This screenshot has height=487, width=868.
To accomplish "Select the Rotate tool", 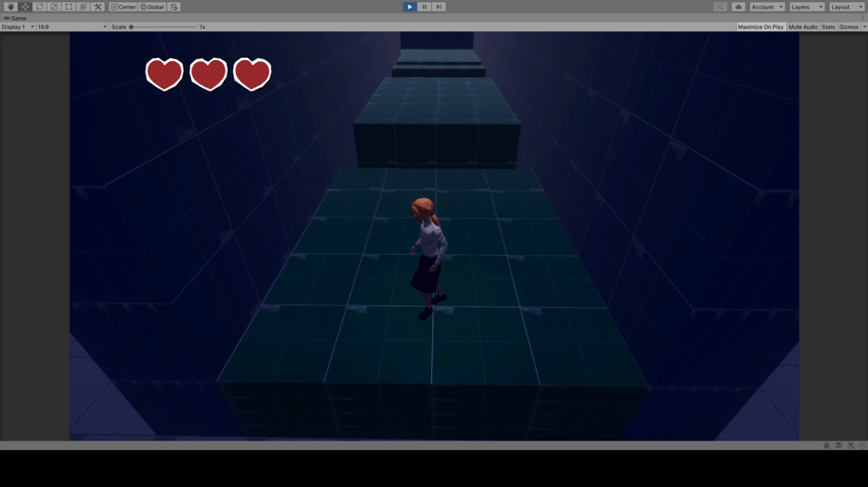I will (x=40, y=7).
